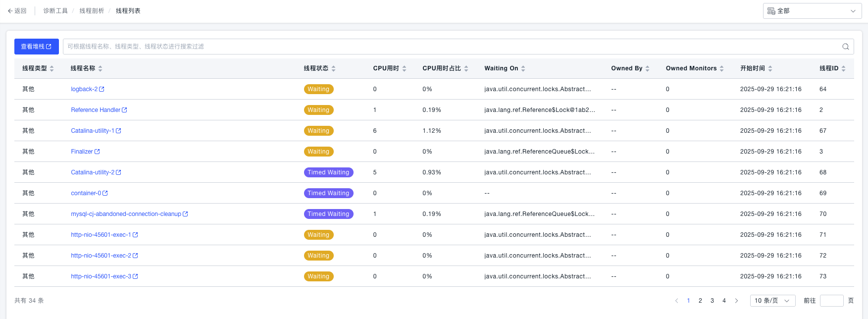Go to page 3 in pagination
Viewport: 868px width, 319px height.
click(712, 301)
